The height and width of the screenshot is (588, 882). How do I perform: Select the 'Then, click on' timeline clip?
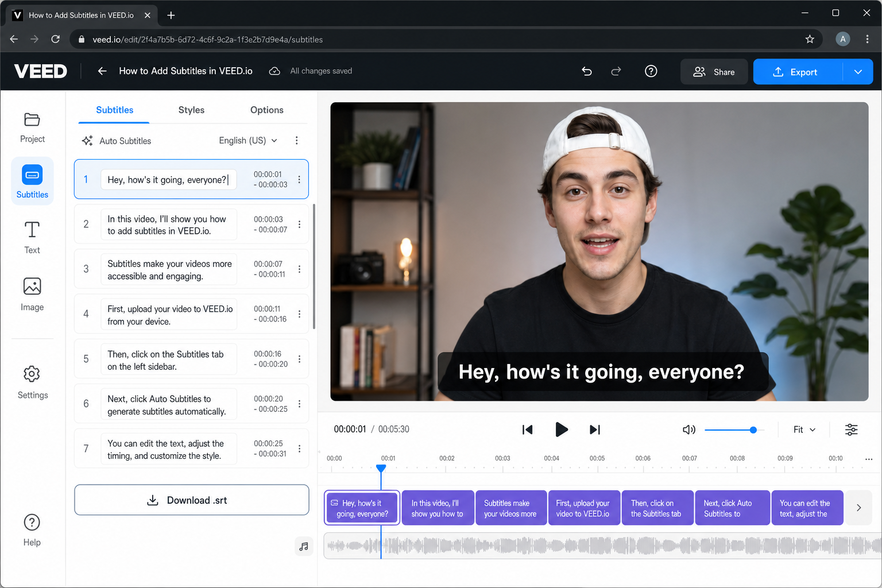click(658, 508)
